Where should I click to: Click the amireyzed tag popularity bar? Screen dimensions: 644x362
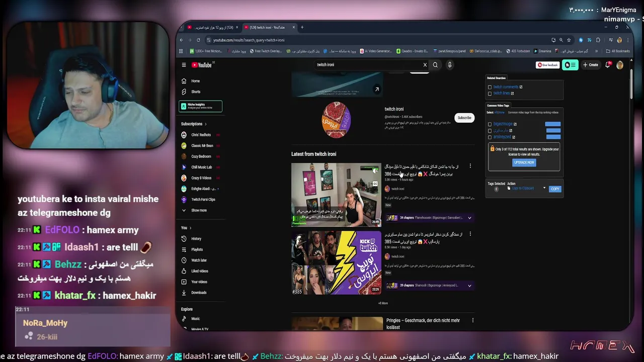click(552, 137)
